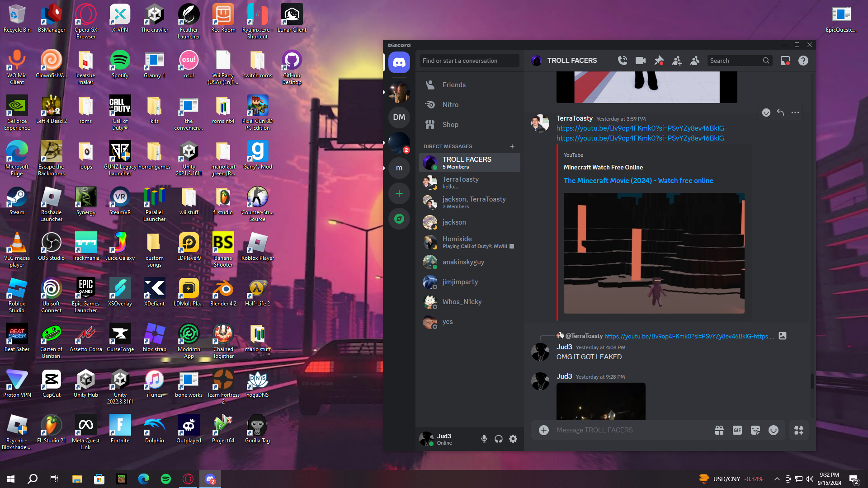This screenshot has width=868, height=488.
Task: Click the Message TROLL FACERS input field
Action: coord(628,430)
